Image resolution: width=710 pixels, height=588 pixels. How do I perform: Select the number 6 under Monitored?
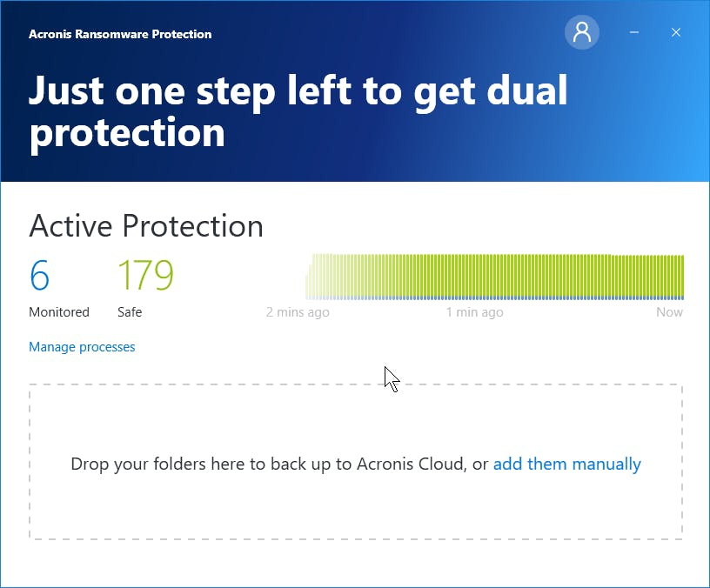click(x=39, y=276)
